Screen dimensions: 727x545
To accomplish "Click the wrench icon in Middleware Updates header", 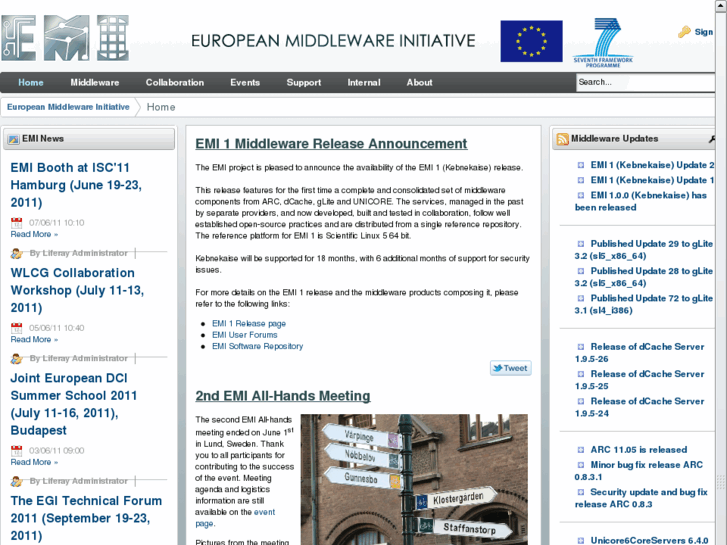I will 712,139.
